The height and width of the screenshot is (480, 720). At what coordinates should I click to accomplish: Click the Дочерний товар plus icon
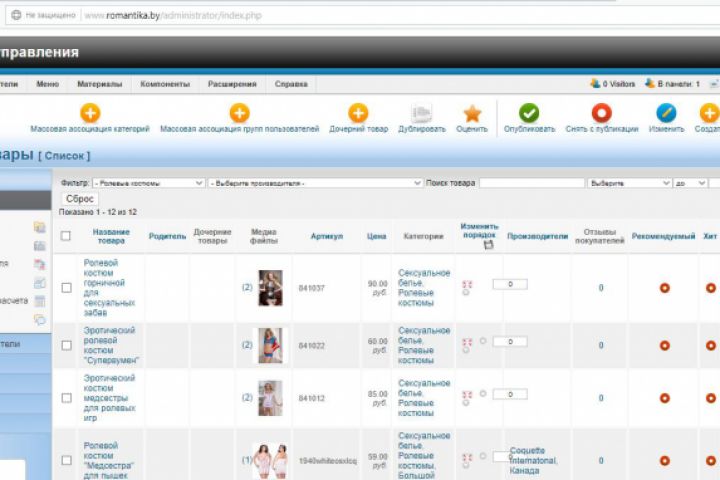[x=358, y=113]
